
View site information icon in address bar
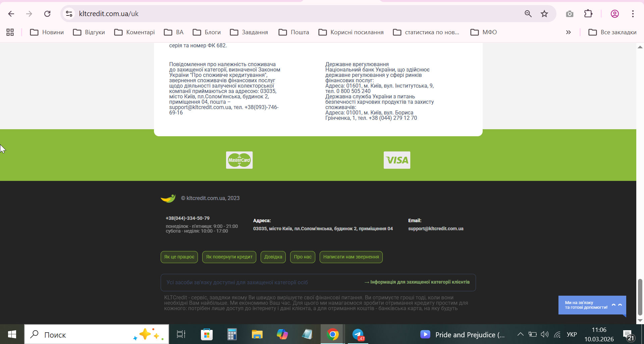coord(69,14)
